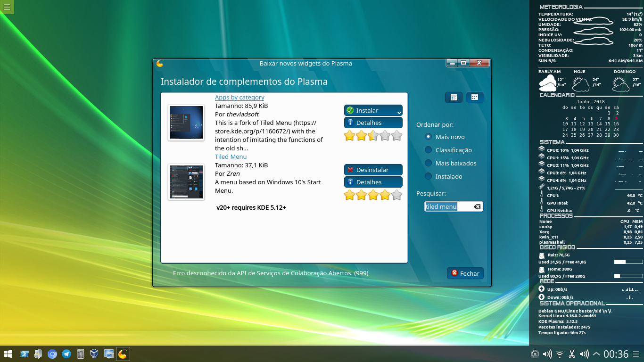This screenshot has height=362, width=644.
Task: Click the star rating for Tiled Menu
Action: pos(373,195)
